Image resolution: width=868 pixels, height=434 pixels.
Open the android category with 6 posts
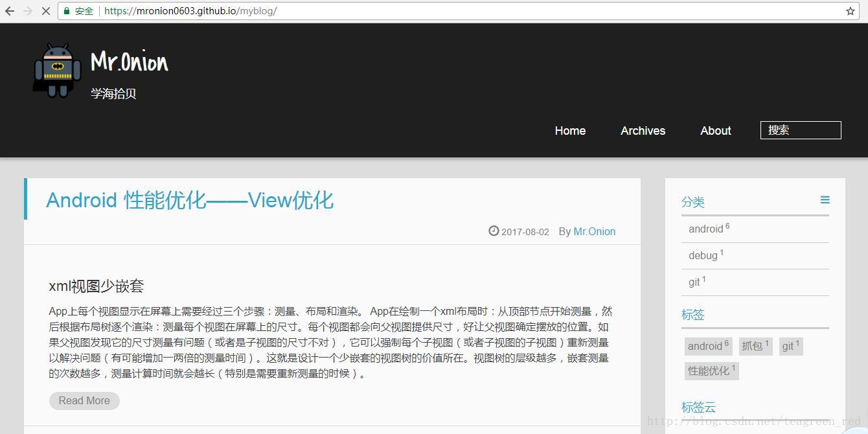pyautogui.click(x=709, y=229)
